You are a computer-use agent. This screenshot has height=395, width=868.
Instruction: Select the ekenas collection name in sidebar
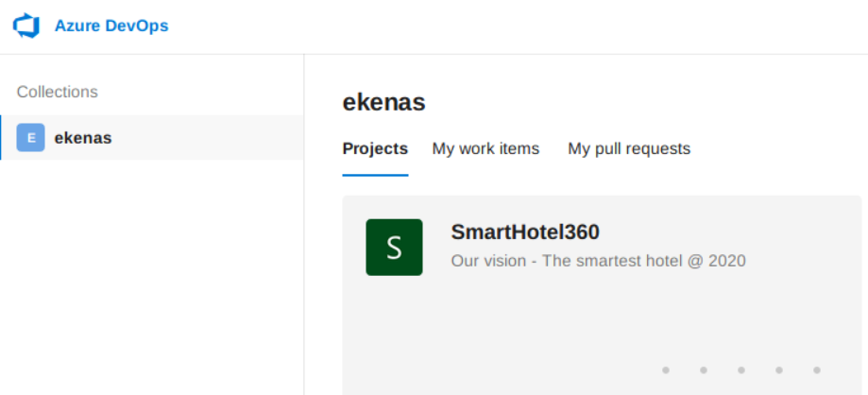pos(83,138)
